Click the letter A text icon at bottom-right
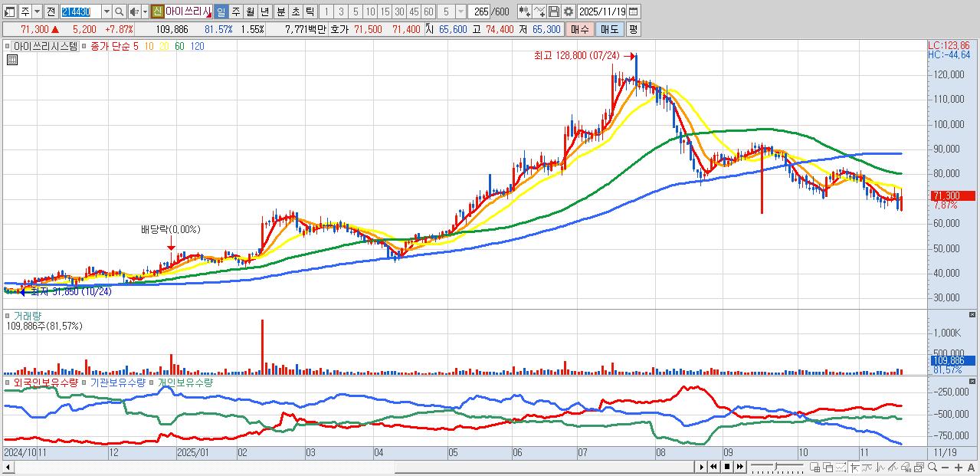 point(971,467)
